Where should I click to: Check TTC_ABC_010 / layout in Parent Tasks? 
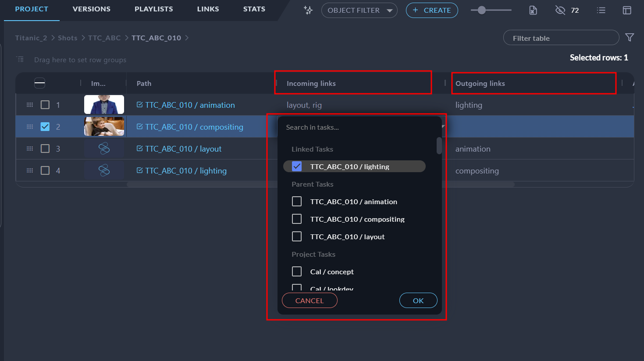[297, 237]
